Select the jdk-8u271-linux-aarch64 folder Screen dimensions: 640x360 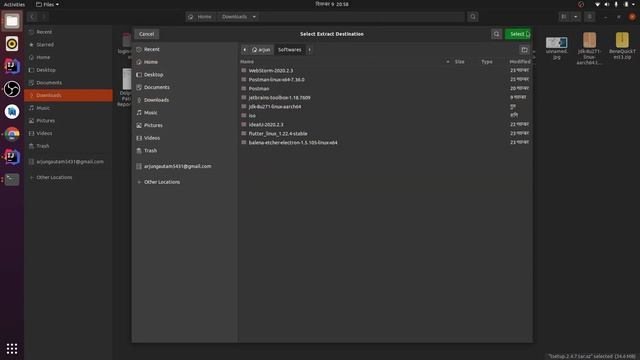[385, 107]
